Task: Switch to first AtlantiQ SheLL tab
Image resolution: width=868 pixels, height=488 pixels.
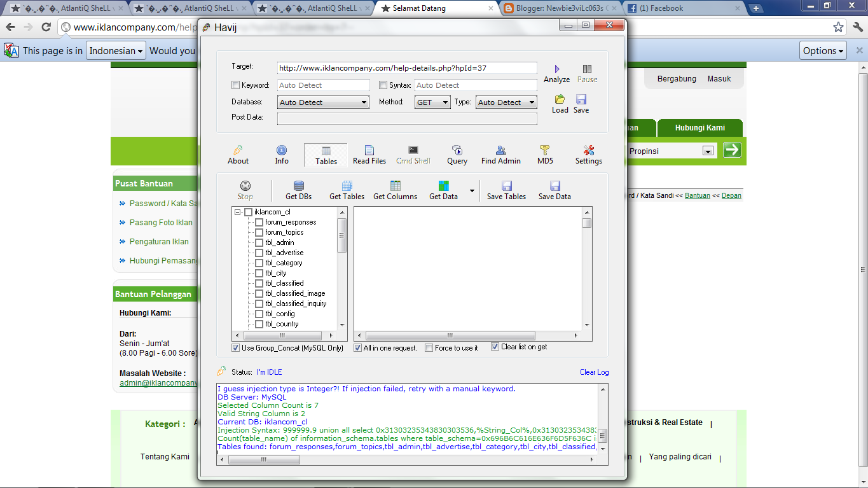Action: click(x=65, y=8)
